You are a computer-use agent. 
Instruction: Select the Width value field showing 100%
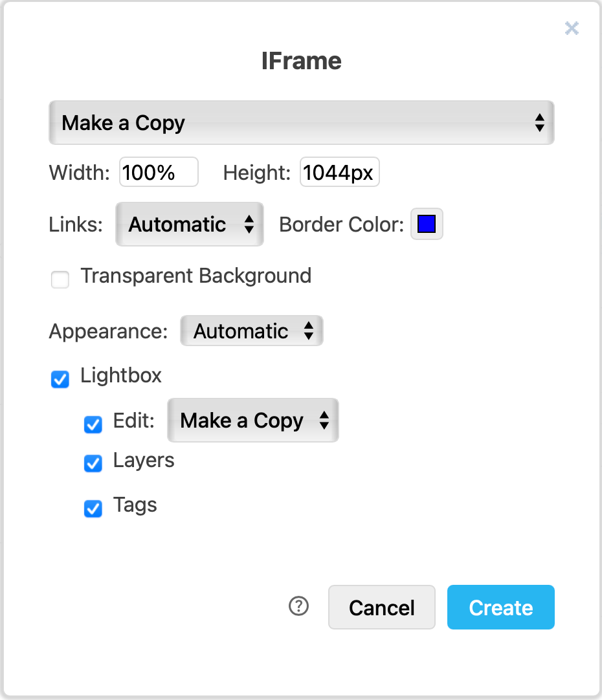pyautogui.click(x=158, y=171)
